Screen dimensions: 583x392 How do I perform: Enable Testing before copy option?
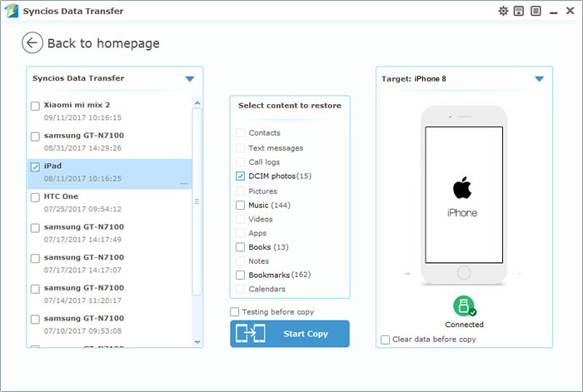[235, 312]
